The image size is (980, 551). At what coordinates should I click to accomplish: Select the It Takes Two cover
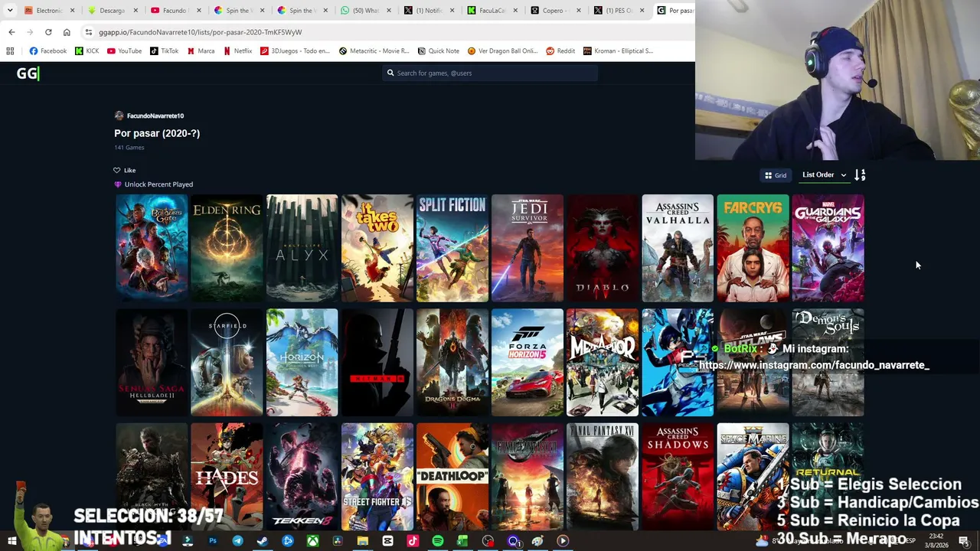click(x=377, y=248)
